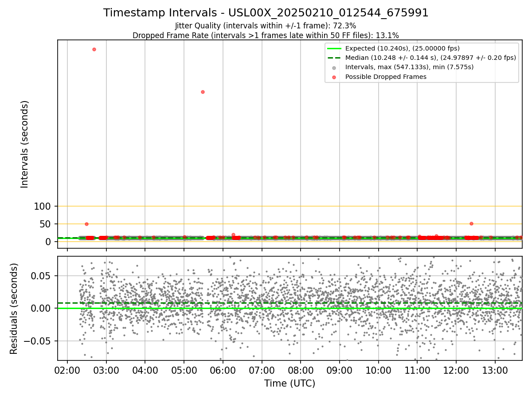Click legend entry Expected (10.240s), (25.00000 fps)
The height and width of the screenshot is (399, 532).
(403, 48)
